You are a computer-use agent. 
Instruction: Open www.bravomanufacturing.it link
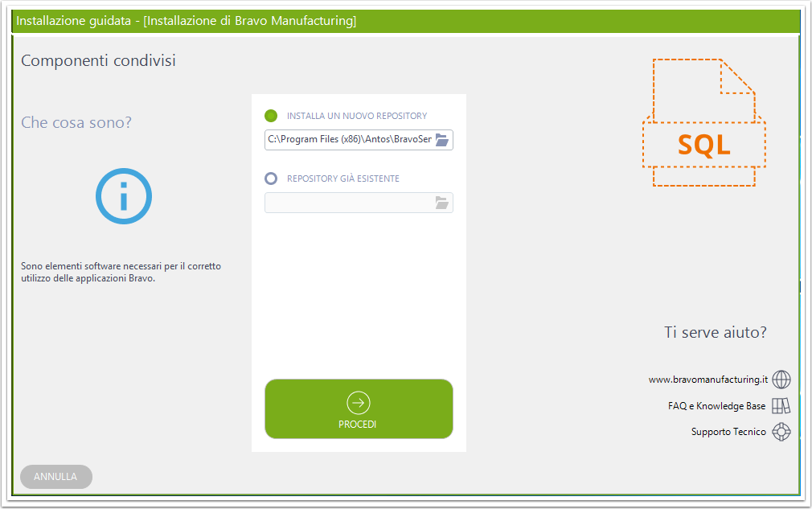708,380
